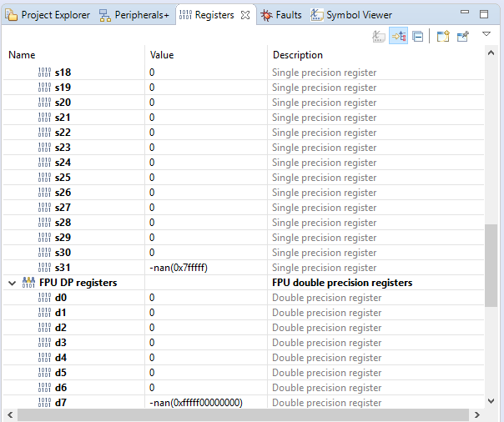Click the Registers binary tab icon
The image size is (504, 422).
point(185,15)
